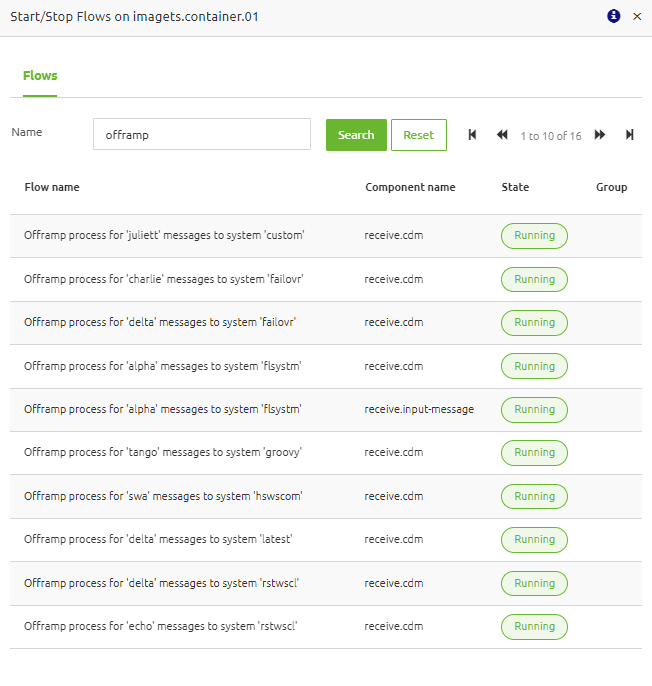The width and height of the screenshot is (652, 686).
Task: Select flow name 'delta' messages to system 'failovr'
Action: [160, 322]
